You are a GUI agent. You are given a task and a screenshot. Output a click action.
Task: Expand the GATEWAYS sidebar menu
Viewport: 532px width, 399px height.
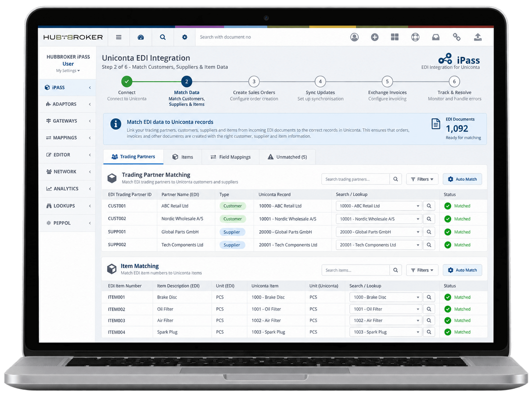tap(68, 121)
